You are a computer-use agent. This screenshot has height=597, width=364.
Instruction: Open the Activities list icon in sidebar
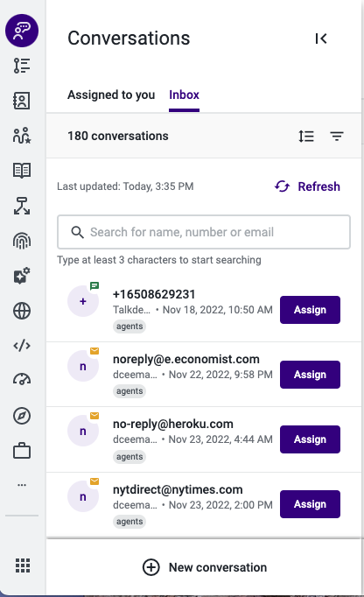click(22, 66)
